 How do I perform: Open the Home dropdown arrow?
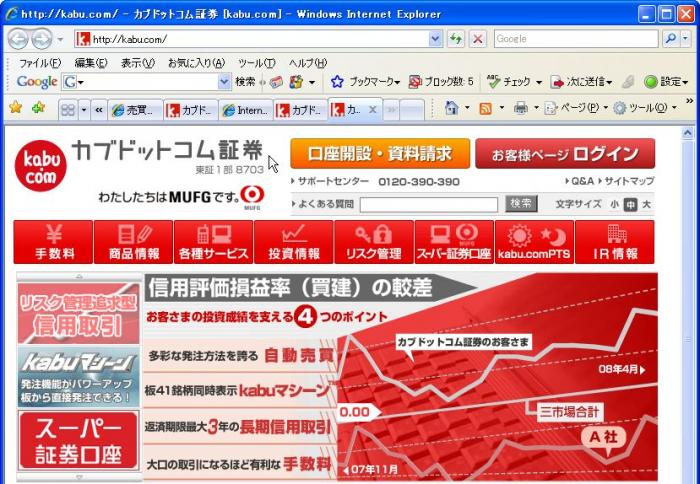[467, 108]
